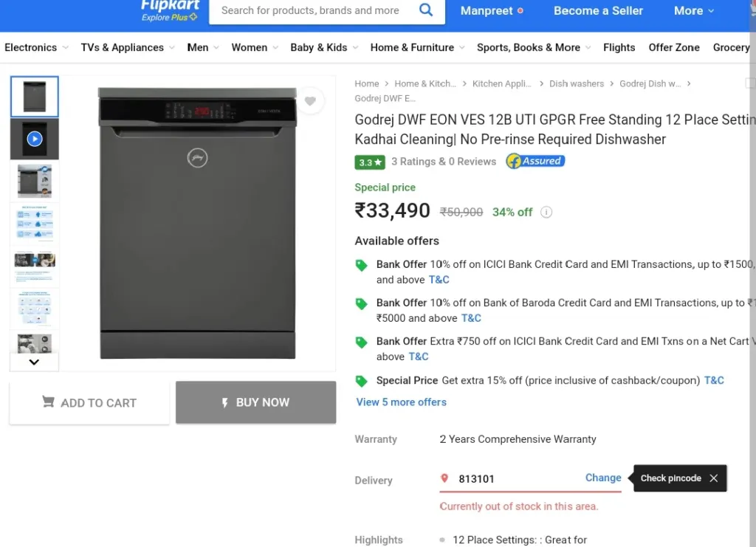The width and height of the screenshot is (756, 547).
Task: Click the search magnifier icon
Action: 426,10
